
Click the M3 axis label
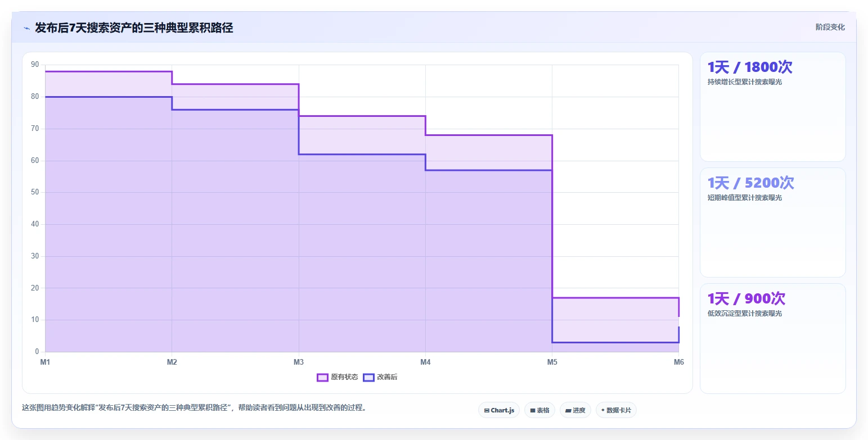[299, 362]
